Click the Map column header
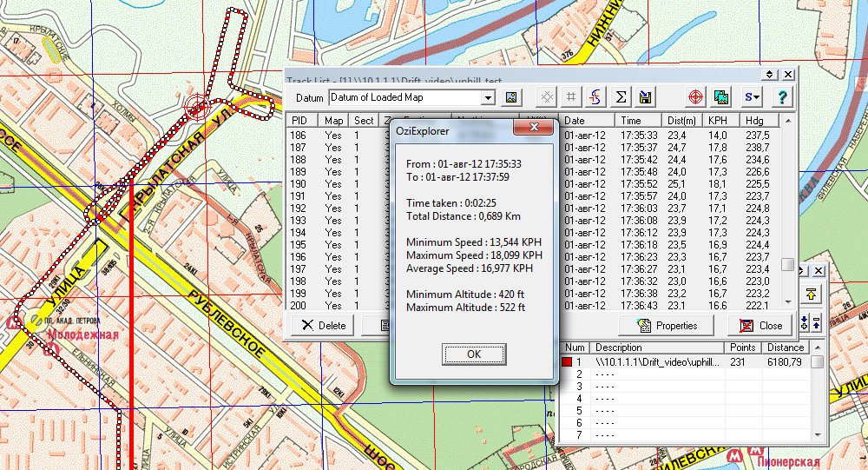 [x=334, y=120]
